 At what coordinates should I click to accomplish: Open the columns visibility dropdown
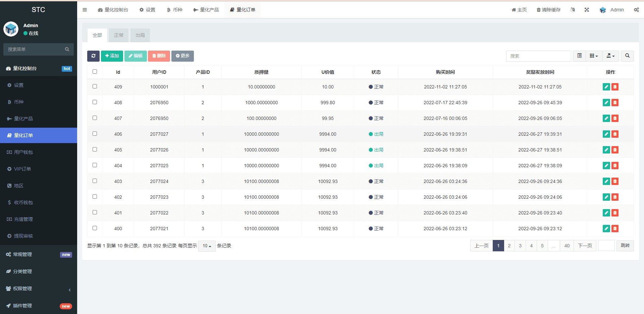pyautogui.click(x=594, y=56)
